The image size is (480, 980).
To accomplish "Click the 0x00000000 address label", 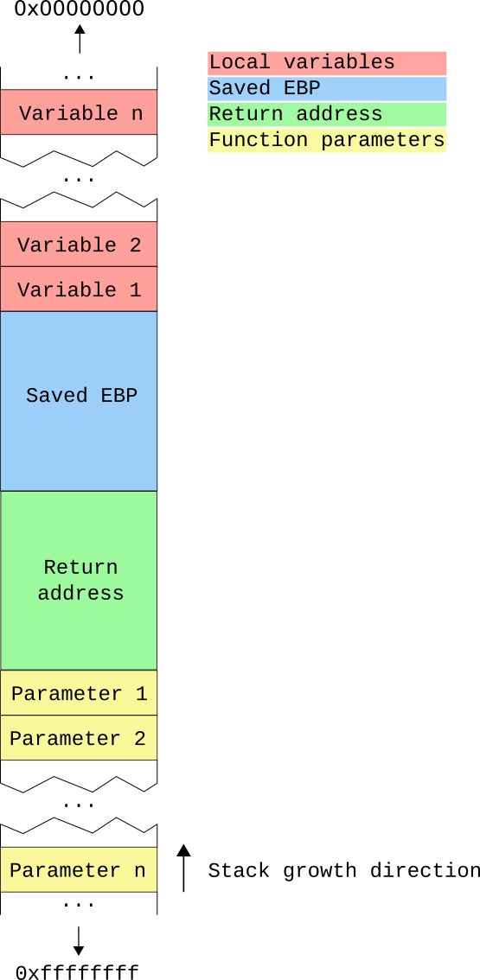I will (79, 9).
